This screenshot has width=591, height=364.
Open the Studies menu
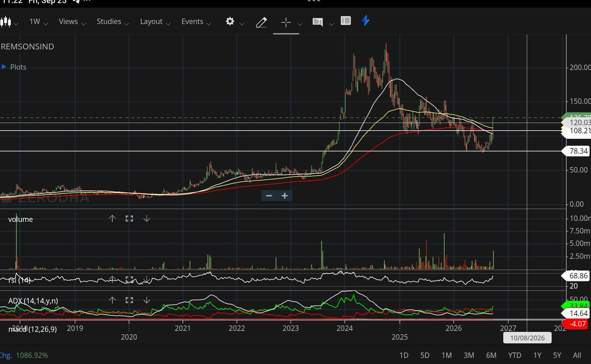click(113, 22)
